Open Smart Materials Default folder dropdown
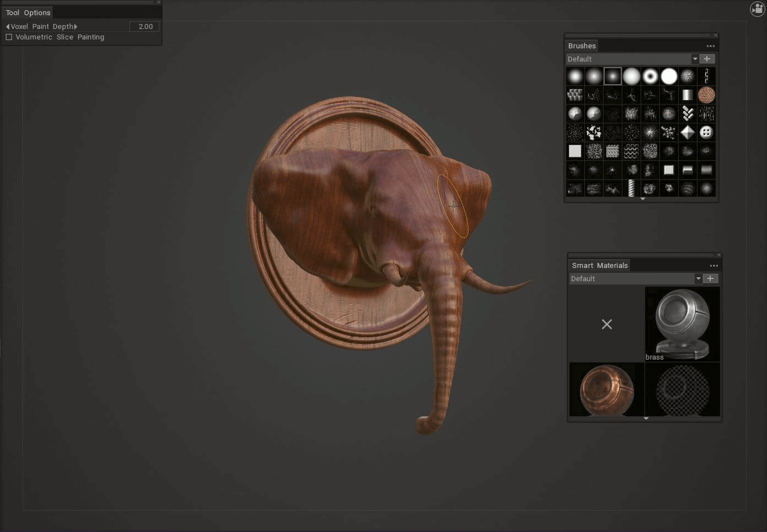Image resolution: width=767 pixels, height=532 pixels. click(698, 279)
